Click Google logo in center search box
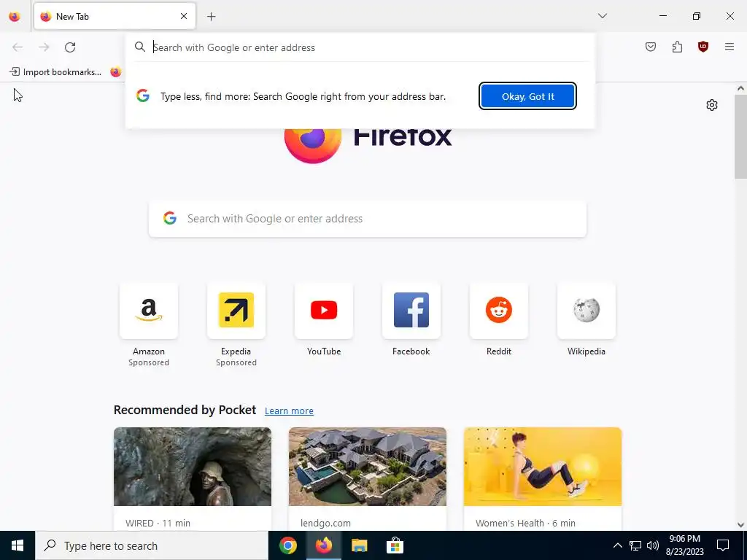Viewport: 747px width, 560px height. (x=170, y=219)
